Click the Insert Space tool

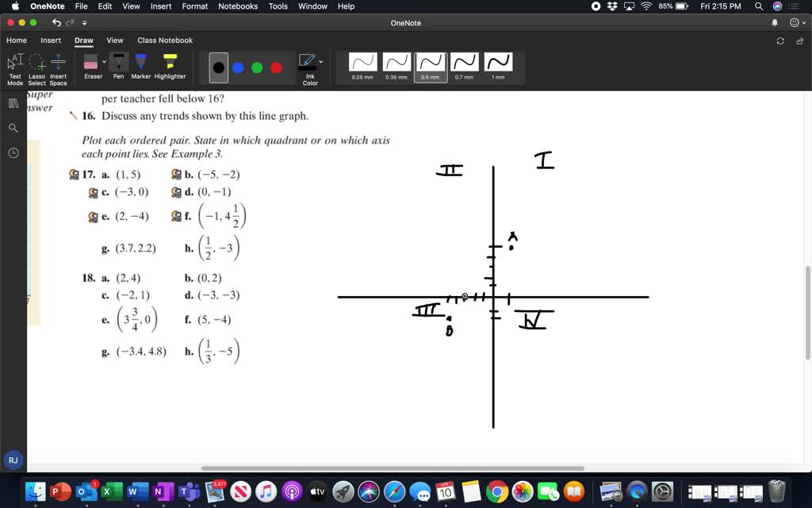(58, 66)
